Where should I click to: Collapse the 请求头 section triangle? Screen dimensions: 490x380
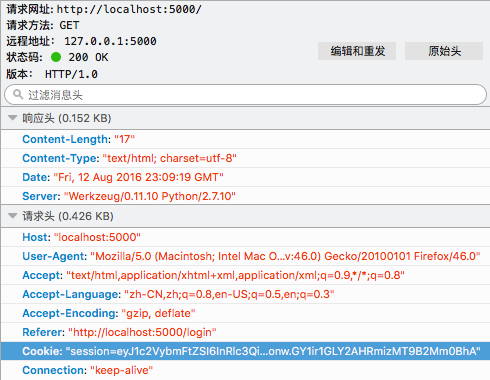(x=13, y=216)
